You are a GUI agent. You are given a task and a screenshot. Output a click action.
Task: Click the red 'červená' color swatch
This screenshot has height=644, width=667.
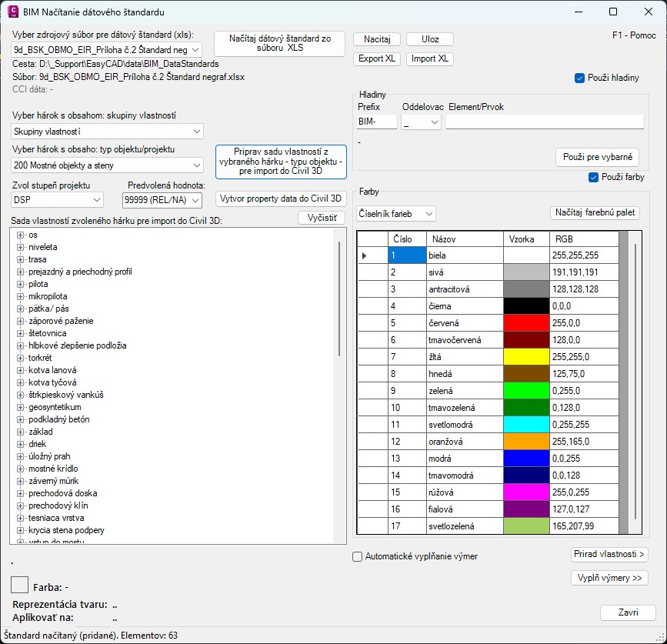[x=525, y=323]
